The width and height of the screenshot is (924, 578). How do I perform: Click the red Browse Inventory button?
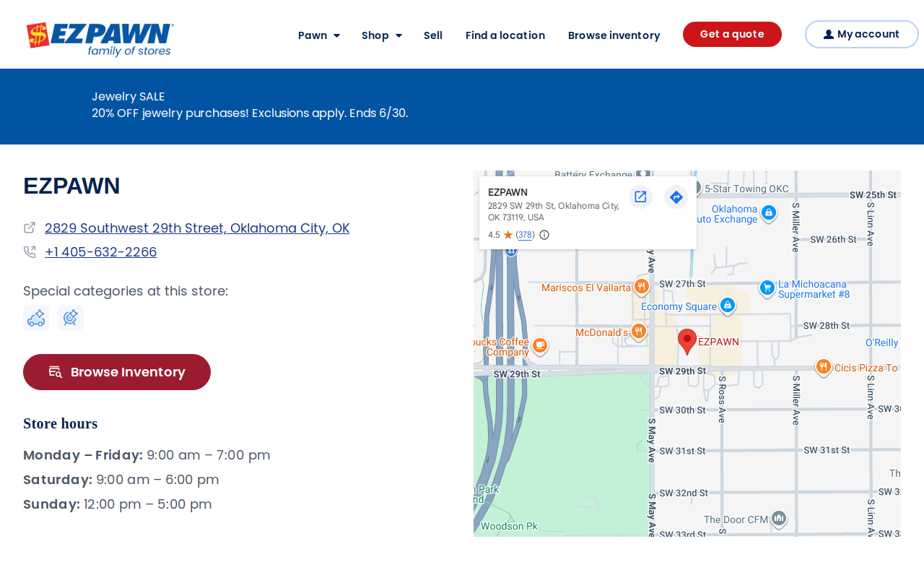pos(117,372)
